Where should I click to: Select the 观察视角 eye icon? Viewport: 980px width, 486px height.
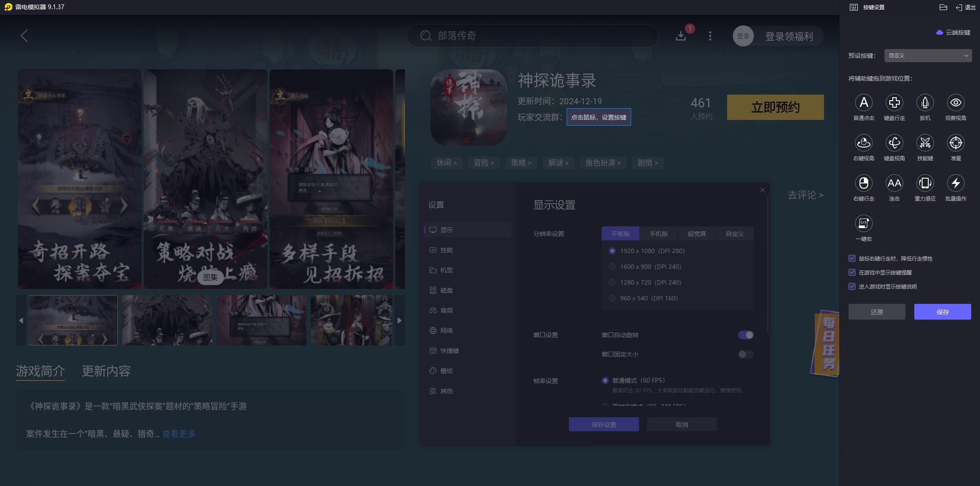click(x=955, y=102)
